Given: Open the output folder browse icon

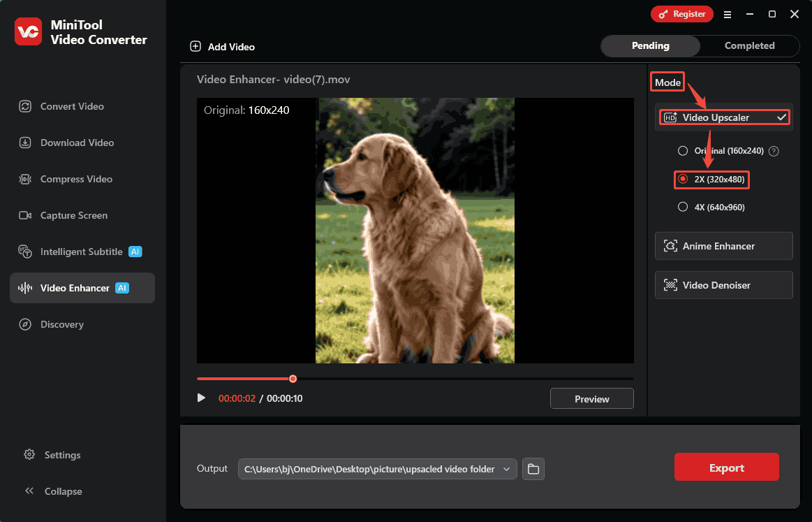Looking at the screenshot, I should (x=533, y=469).
